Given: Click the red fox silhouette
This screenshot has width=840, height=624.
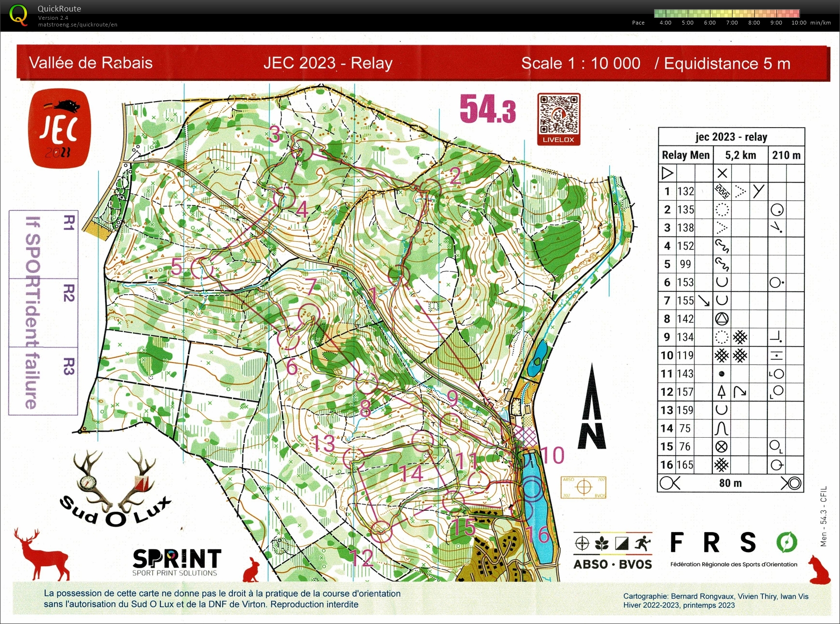Looking at the screenshot, I should point(818,570).
